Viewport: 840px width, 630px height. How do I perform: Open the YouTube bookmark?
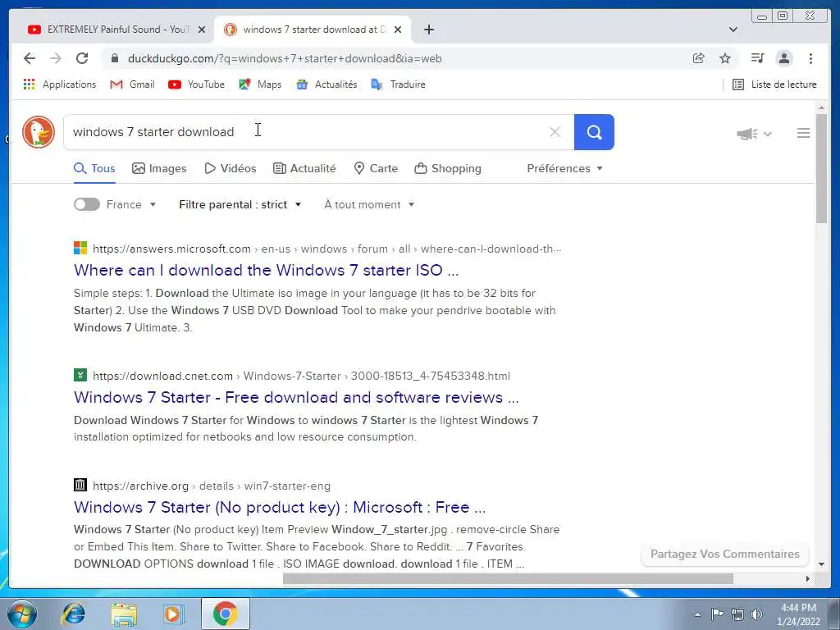point(196,84)
